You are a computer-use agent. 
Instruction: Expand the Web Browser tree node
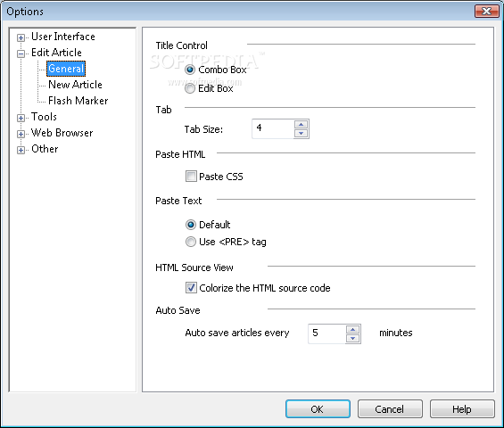coord(21,134)
